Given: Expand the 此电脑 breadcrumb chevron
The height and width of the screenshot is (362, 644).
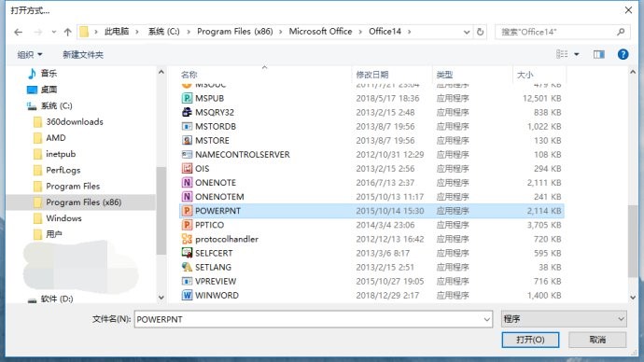Looking at the screenshot, I should click(137, 32).
